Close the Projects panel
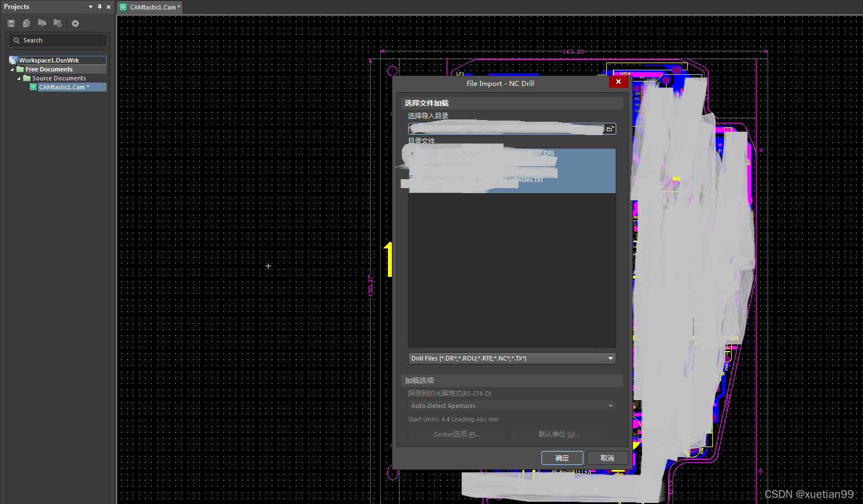 108,7
